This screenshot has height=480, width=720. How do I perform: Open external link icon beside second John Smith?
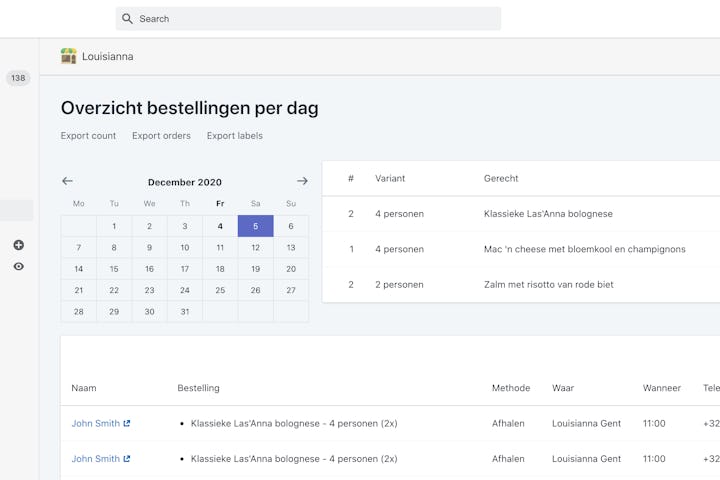[x=127, y=459]
